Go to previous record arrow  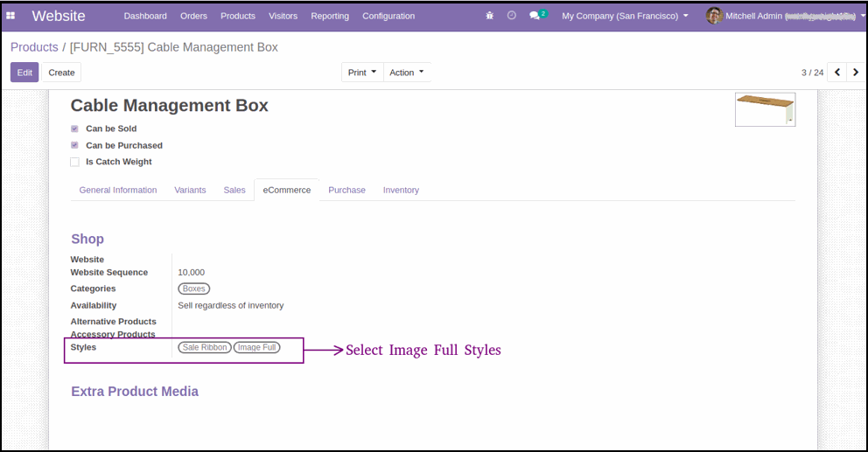click(837, 73)
